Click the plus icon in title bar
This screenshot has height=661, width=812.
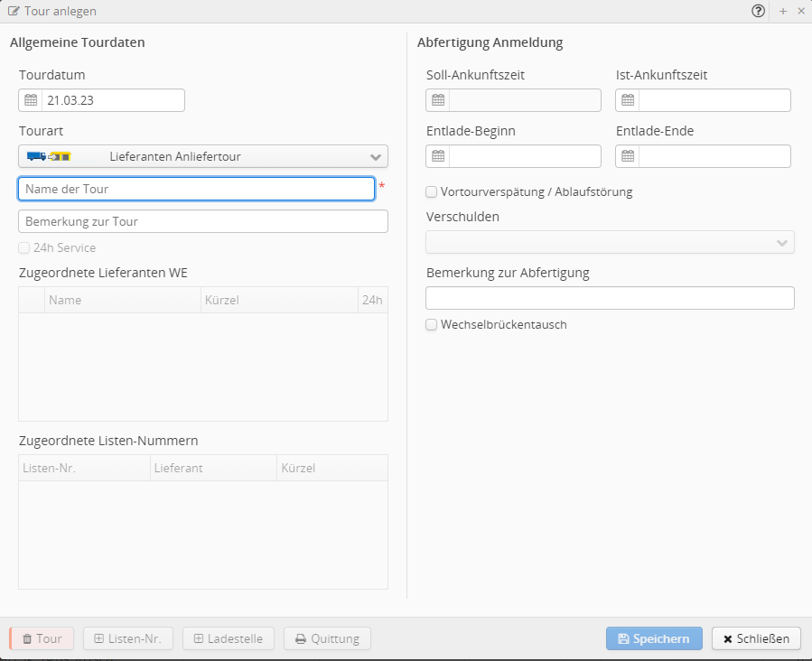783,11
